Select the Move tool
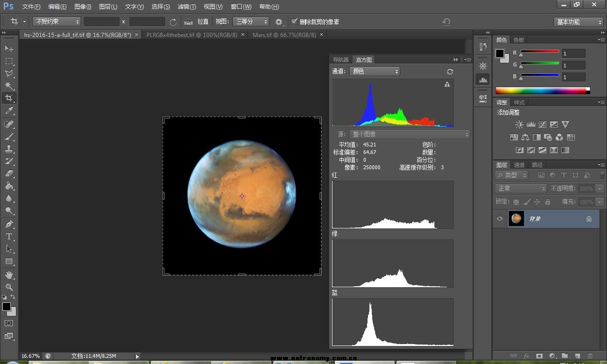The image size is (607, 364). (x=9, y=49)
